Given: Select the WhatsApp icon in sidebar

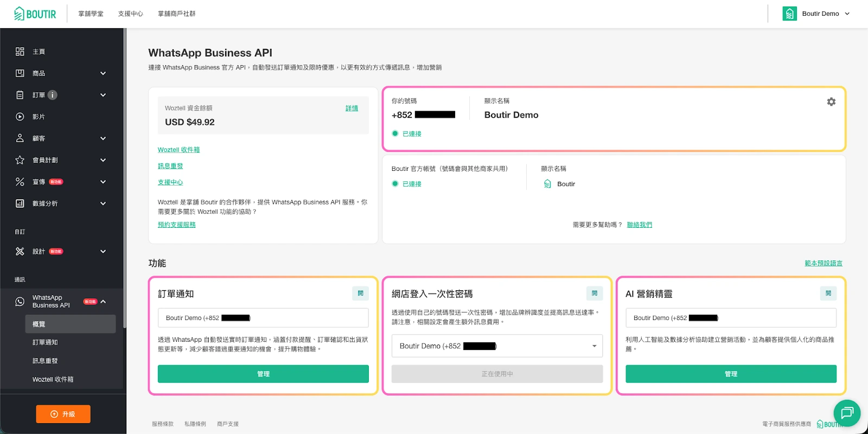Looking at the screenshot, I should [x=20, y=302].
